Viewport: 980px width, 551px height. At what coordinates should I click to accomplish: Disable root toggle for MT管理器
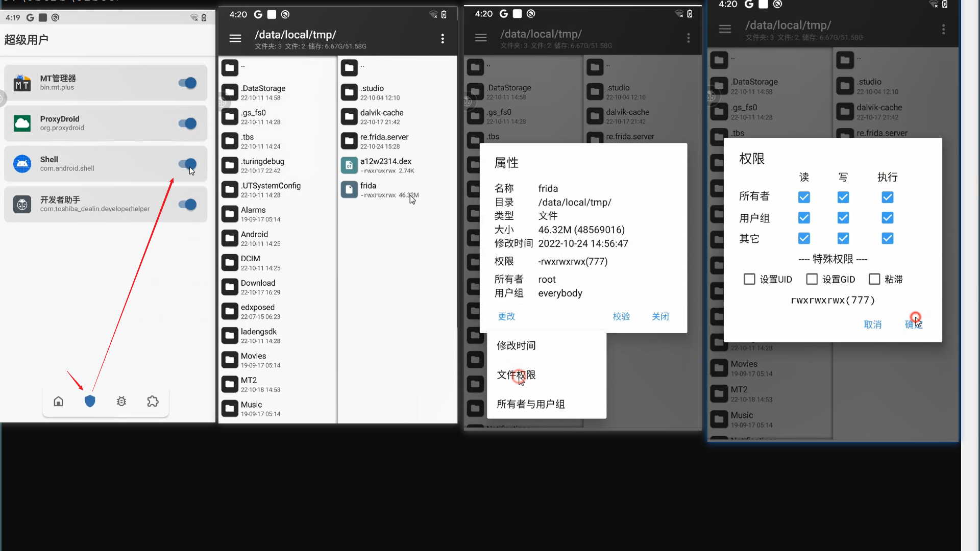coord(187,83)
